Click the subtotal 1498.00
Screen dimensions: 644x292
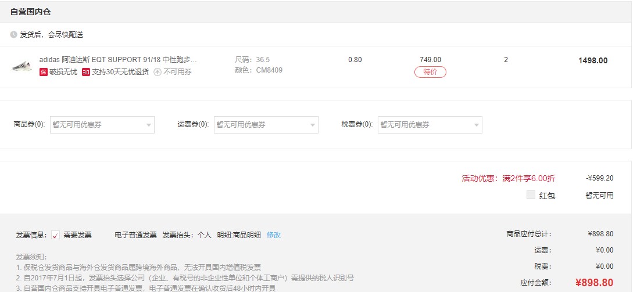point(593,60)
